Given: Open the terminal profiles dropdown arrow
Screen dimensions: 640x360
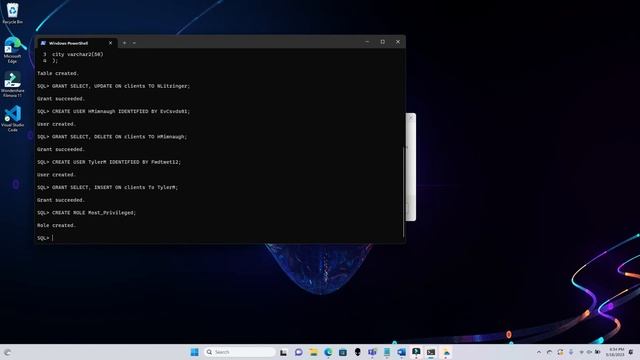Looking at the screenshot, I should (134, 43).
